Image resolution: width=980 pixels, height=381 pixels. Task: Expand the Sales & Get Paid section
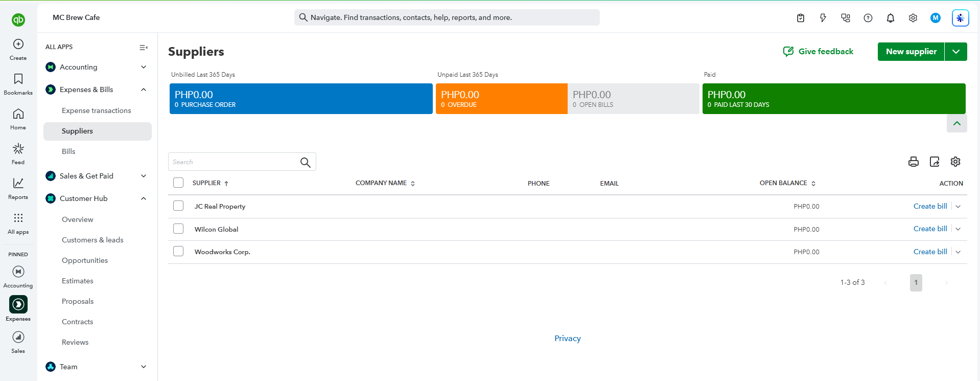[x=144, y=176]
